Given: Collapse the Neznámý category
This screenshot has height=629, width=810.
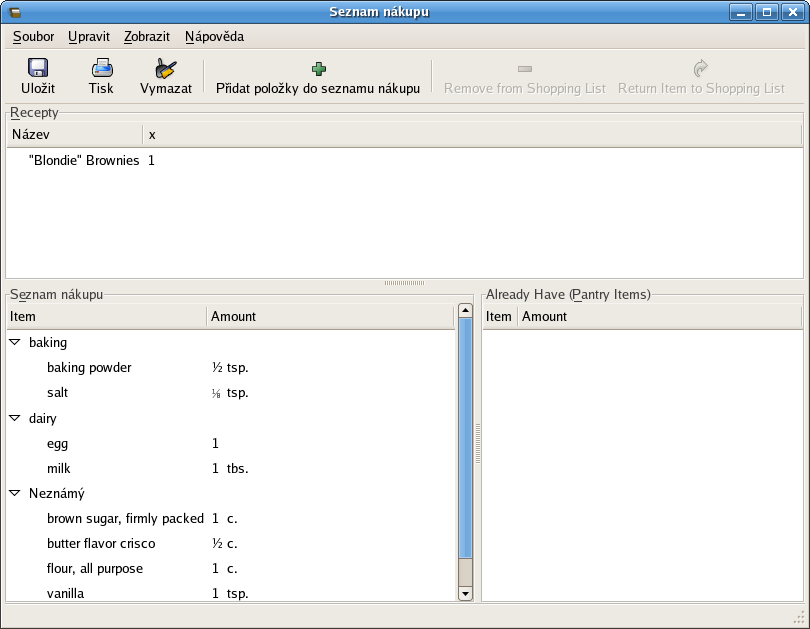Looking at the screenshot, I should pos(15,493).
